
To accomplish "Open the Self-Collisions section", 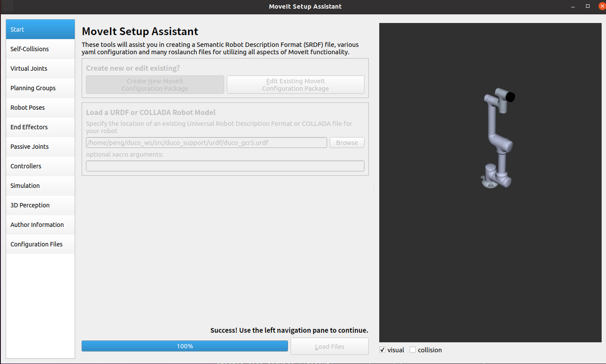I will 40,49.
